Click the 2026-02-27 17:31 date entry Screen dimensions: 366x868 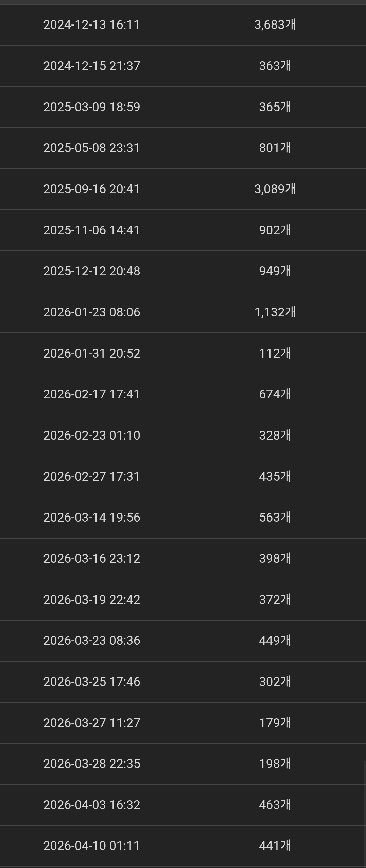91,476
